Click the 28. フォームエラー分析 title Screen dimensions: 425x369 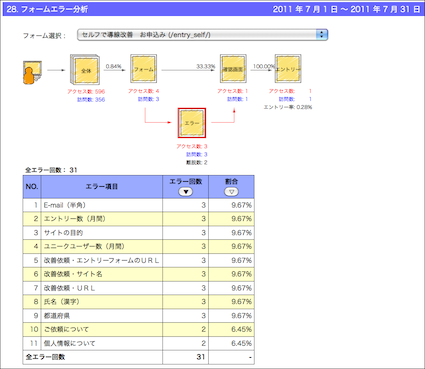(x=47, y=9)
